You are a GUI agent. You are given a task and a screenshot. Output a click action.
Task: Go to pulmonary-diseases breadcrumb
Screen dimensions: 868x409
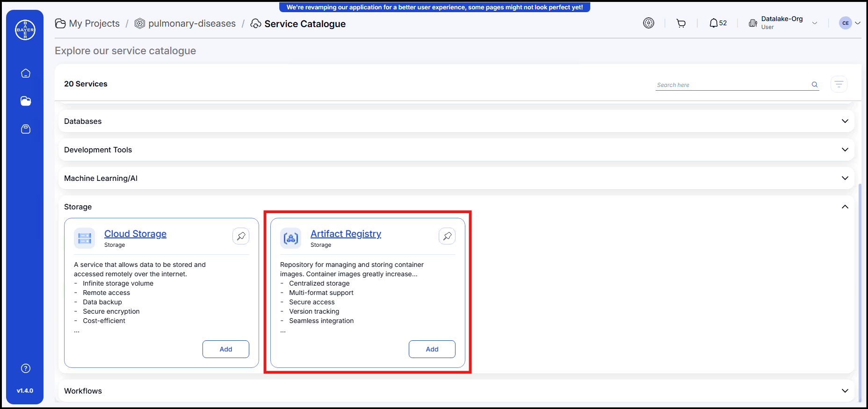pos(192,23)
